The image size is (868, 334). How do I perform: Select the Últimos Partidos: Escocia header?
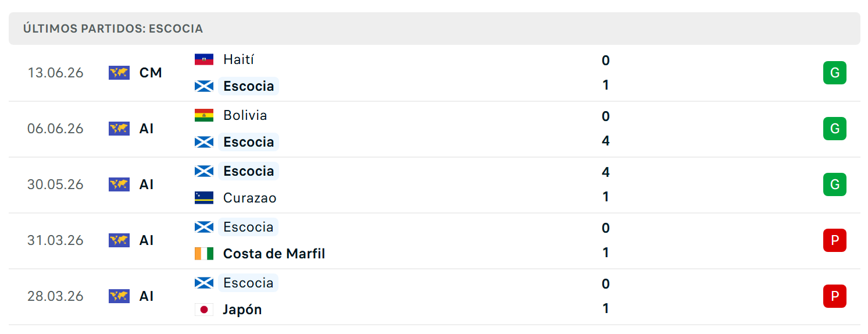click(x=434, y=29)
